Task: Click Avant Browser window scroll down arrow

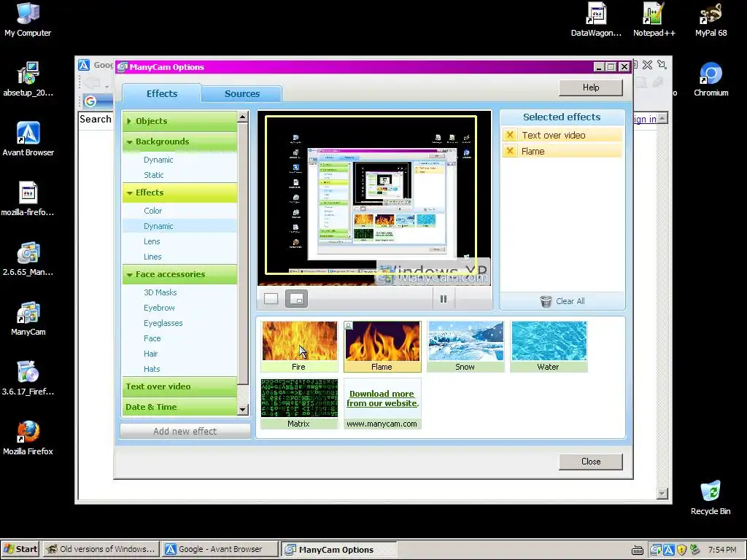Action: click(x=662, y=494)
